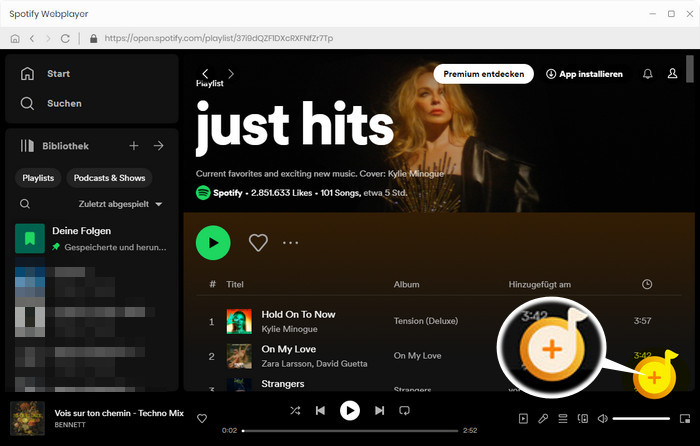Adjust volume slider

pos(641,419)
